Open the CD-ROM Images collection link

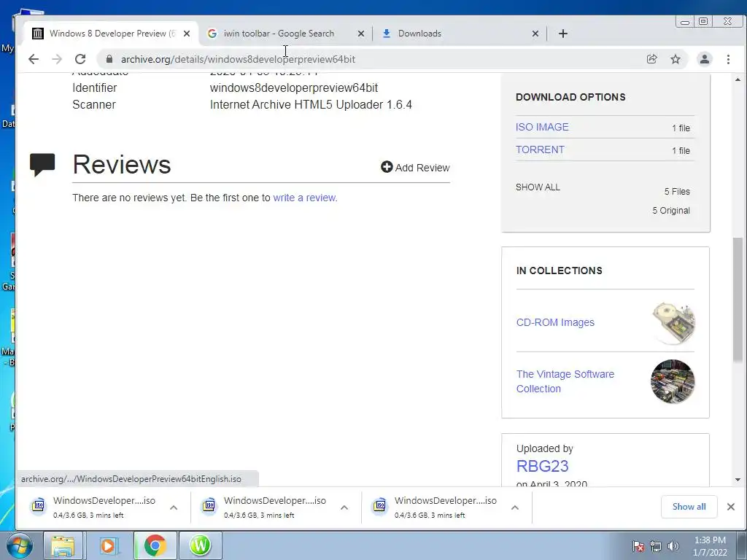click(x=555, y=322)
